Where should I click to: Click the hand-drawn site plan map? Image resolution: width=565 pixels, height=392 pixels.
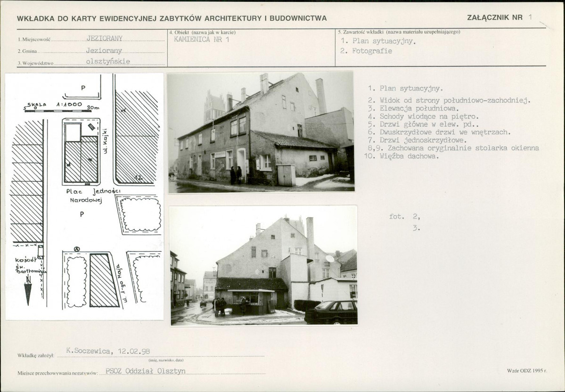(84, 196)
